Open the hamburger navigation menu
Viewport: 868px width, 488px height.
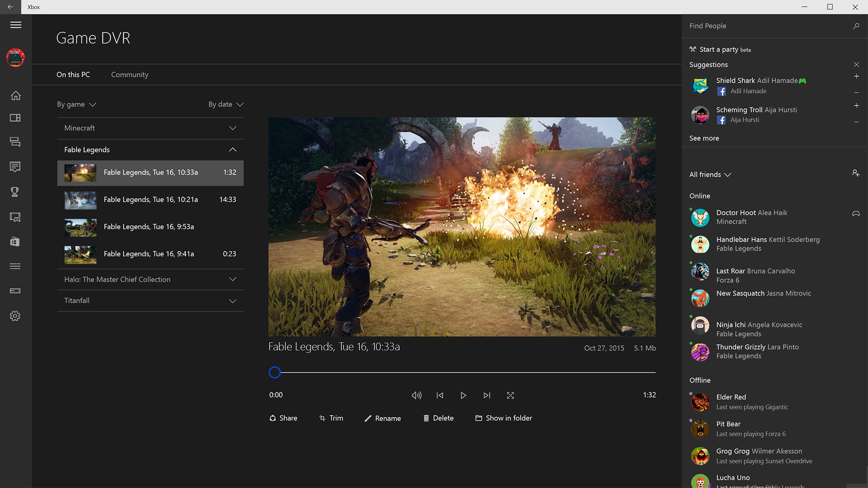pyautogui.click(x=16, y=25)
